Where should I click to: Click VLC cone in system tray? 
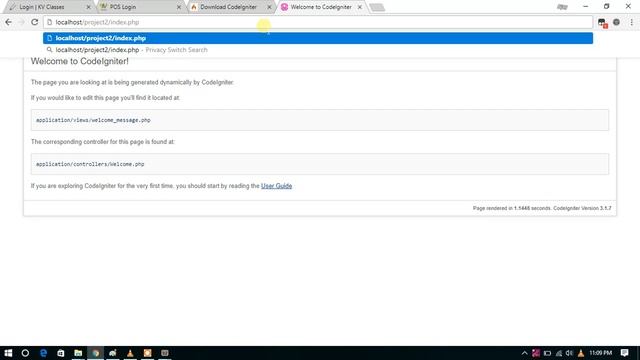(580, 353)
